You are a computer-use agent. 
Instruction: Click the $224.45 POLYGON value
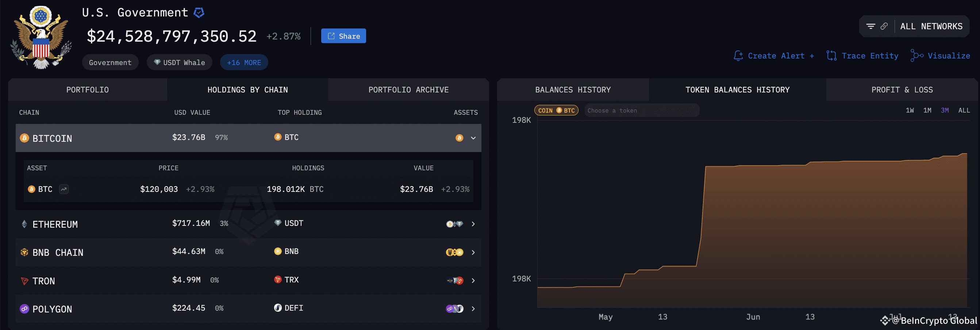189,308
